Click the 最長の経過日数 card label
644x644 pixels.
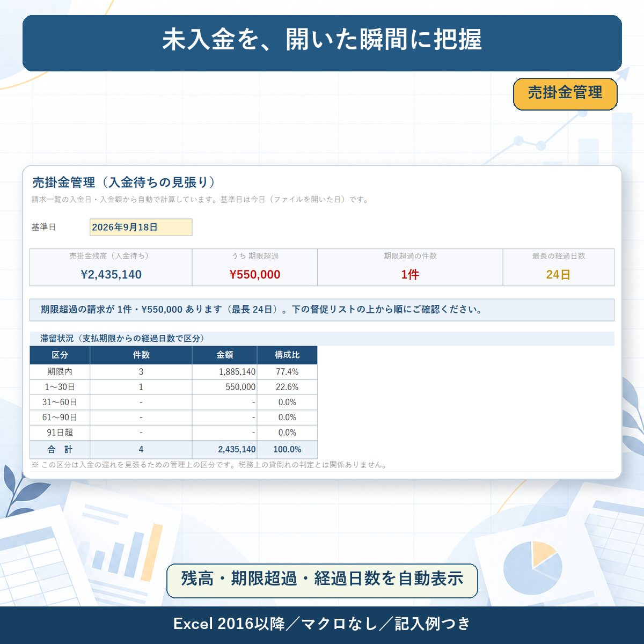coord(558,256)
